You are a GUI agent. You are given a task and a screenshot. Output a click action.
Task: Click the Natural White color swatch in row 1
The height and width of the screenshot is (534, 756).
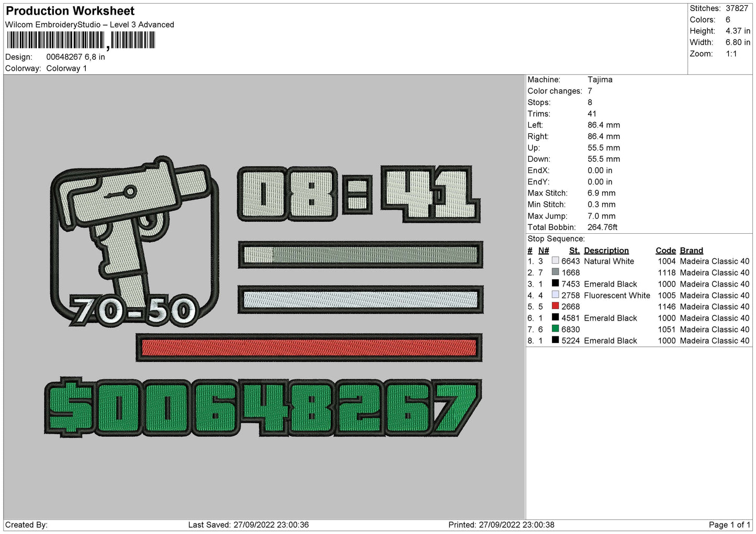tap(555, 260)
